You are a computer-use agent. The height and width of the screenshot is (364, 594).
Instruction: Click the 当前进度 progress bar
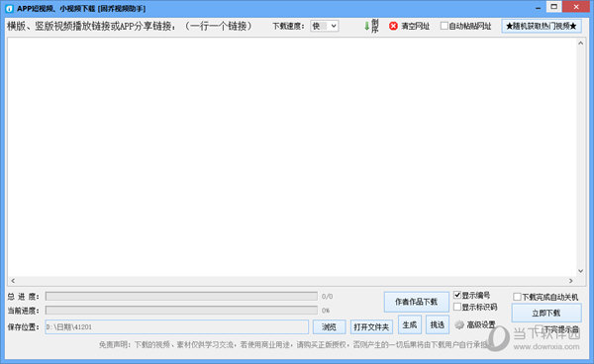(181, 311)
